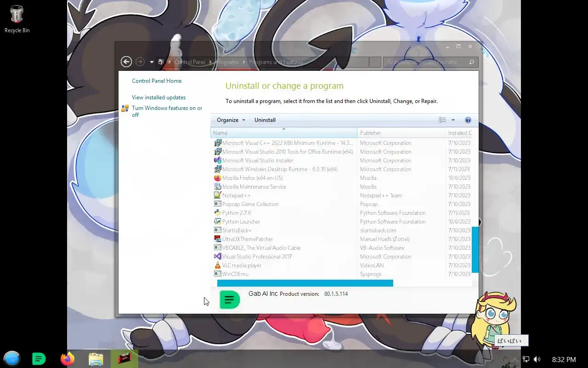Click the change view icon

(x=442, y=120)
